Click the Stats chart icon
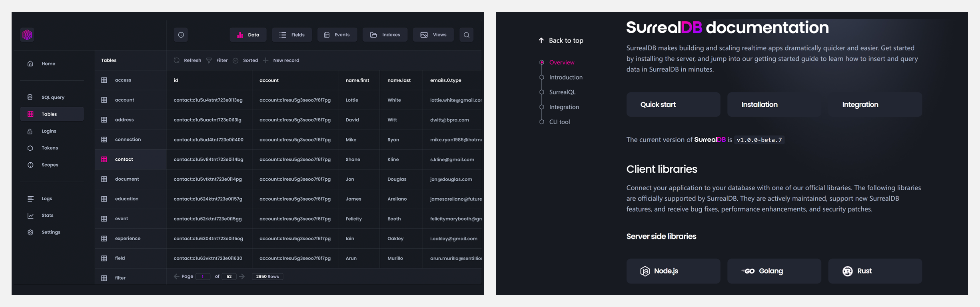Screen dimensions: 980x307 pos(30,215)
